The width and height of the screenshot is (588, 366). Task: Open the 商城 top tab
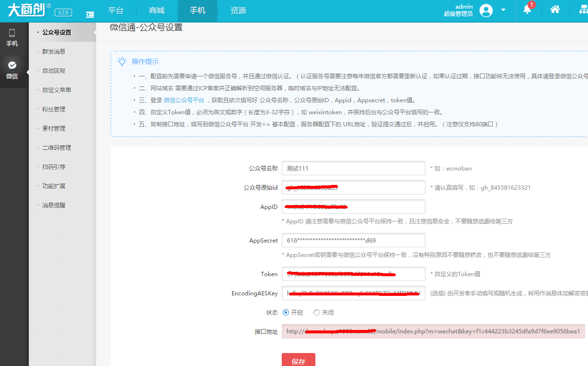157,11
